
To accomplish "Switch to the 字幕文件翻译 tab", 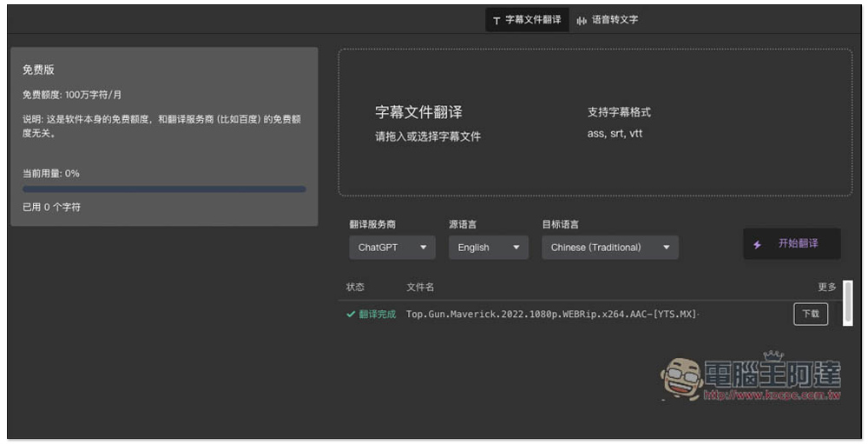I will click(527, 20).
